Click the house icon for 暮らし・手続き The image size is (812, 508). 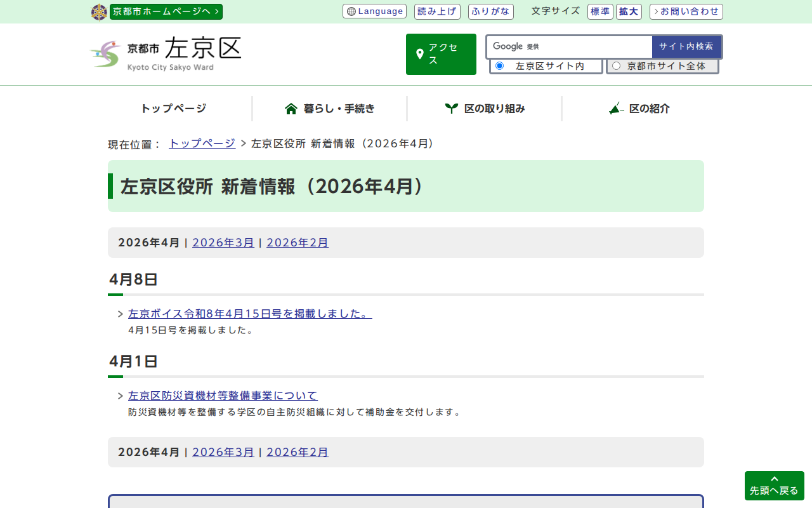pos(291,109)
